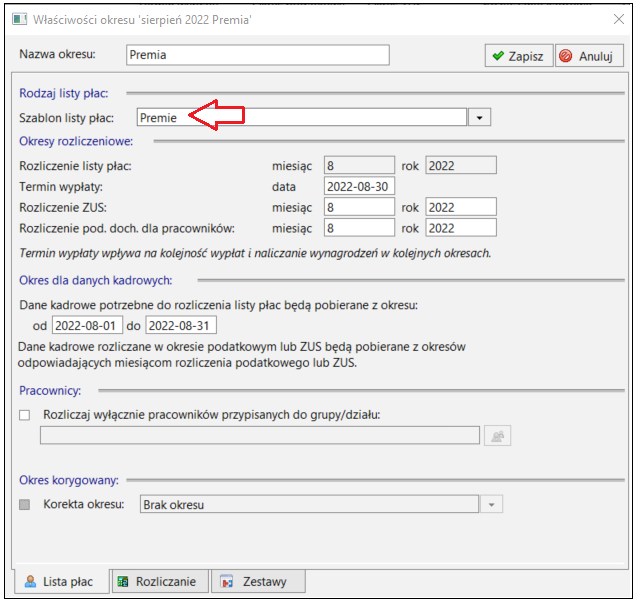Screen dimensions: 638x604
Task: Click the Rozliczenie ZUS rok field
Action: (461, 207)
